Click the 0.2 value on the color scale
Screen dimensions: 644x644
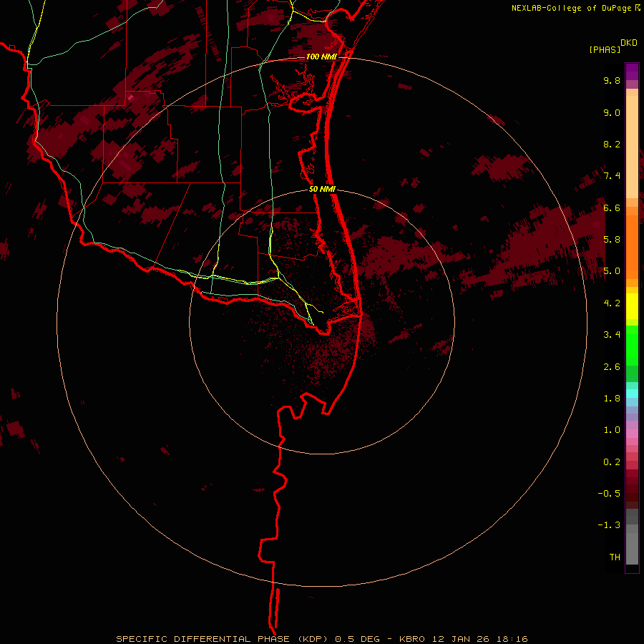coord(612,462)
